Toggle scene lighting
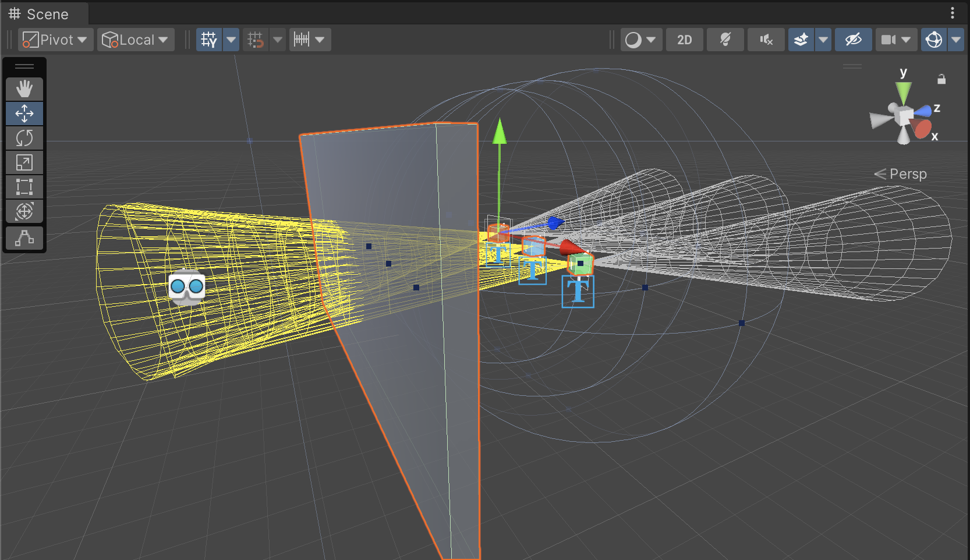Image resolution: width=970 pixels, height=560 pixels. point(725,40)
